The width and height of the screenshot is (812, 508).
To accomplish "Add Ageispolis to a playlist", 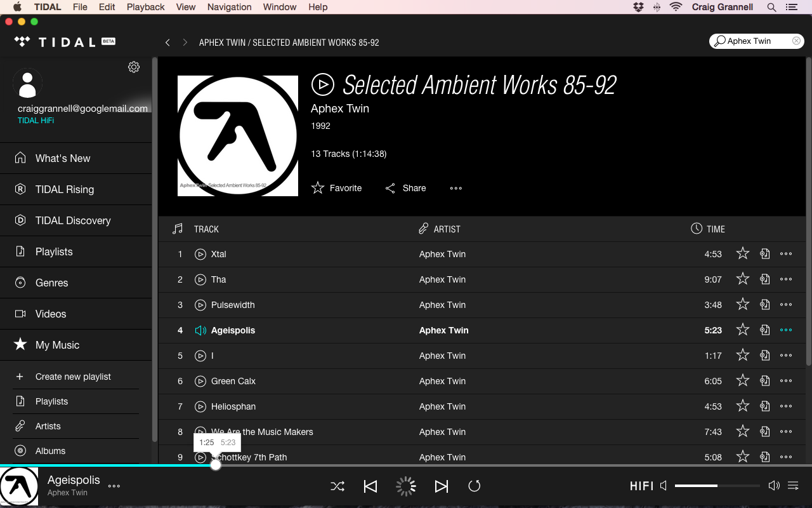I will point(765,330).
